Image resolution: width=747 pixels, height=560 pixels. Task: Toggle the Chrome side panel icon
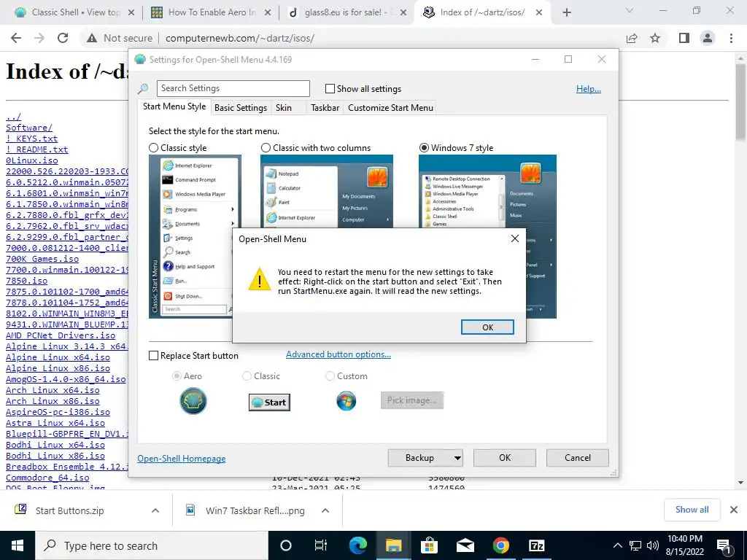pyautogui.click(x=684, y=38)
